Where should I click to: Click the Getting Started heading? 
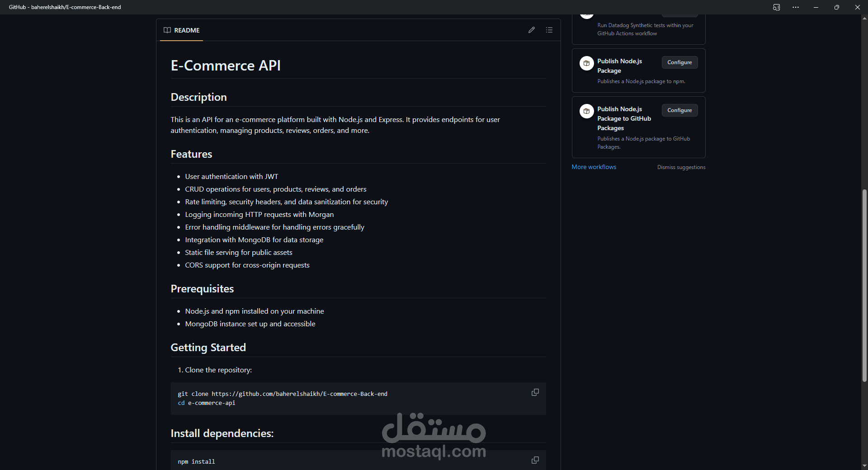(x=208, y=348)
